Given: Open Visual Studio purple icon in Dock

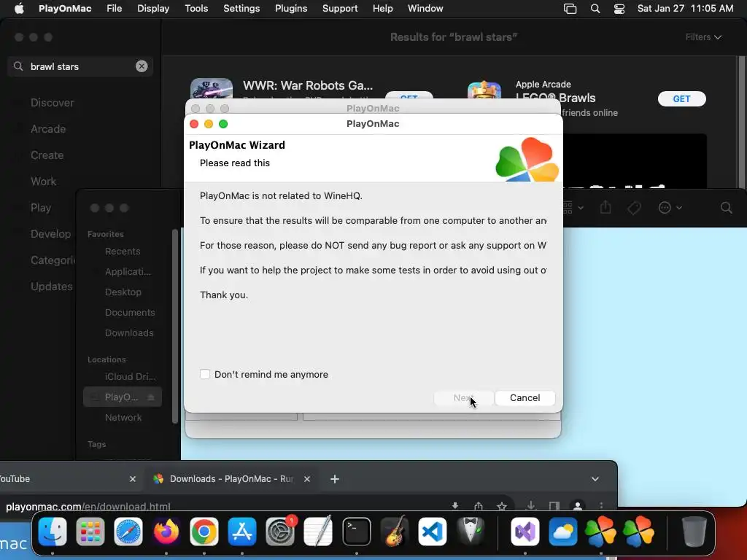Looking at the screenshot, I should [x=525, y=532].
